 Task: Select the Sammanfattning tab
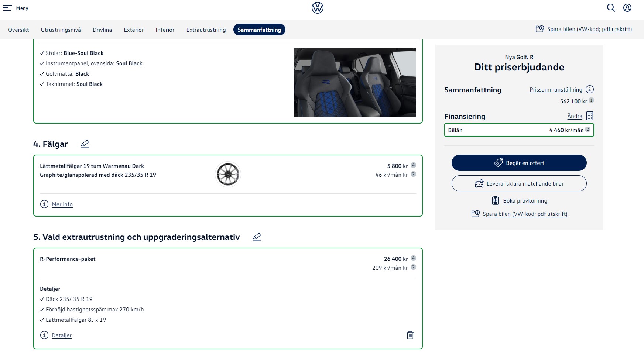pyautogui.click(x=259, y=30)
